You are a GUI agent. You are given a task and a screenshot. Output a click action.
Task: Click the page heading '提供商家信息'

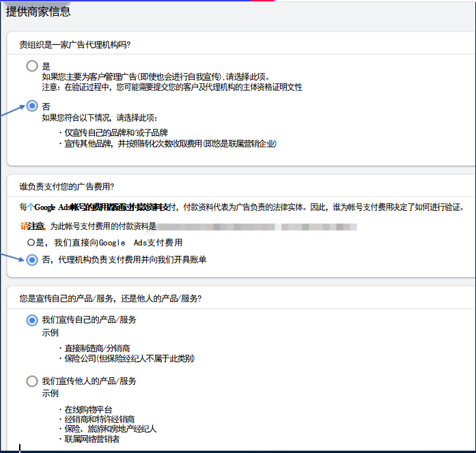38,12
